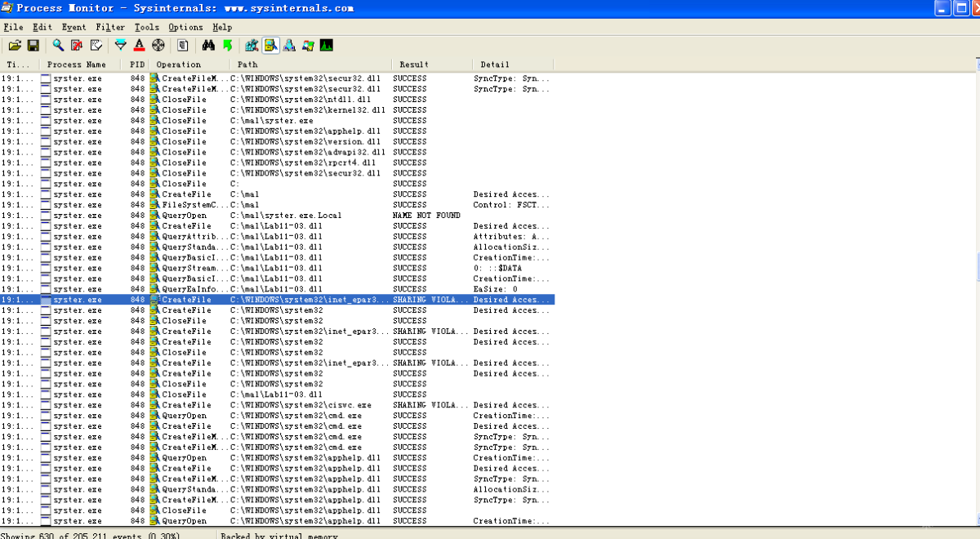This screenshot has width=980, height=539.
Task: Toggle Show Profiling Events graph icon
Action: click(x=327, y=46)
